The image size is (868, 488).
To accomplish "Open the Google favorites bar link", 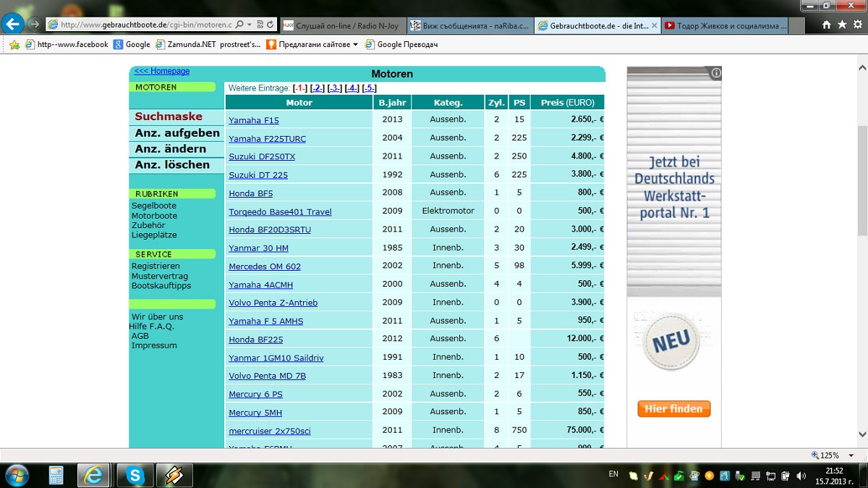I will tap(132, 44).
